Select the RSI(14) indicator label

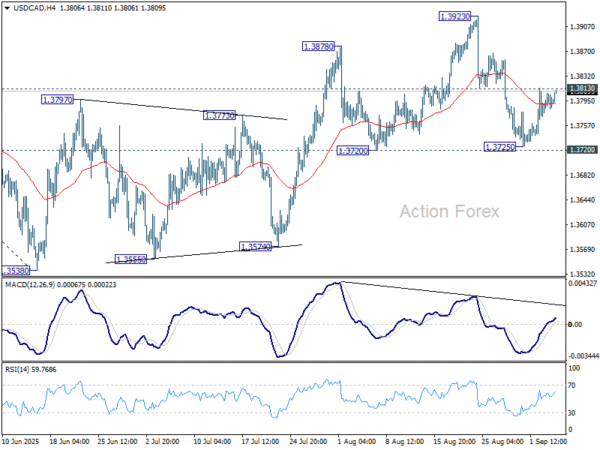(16, 370)
